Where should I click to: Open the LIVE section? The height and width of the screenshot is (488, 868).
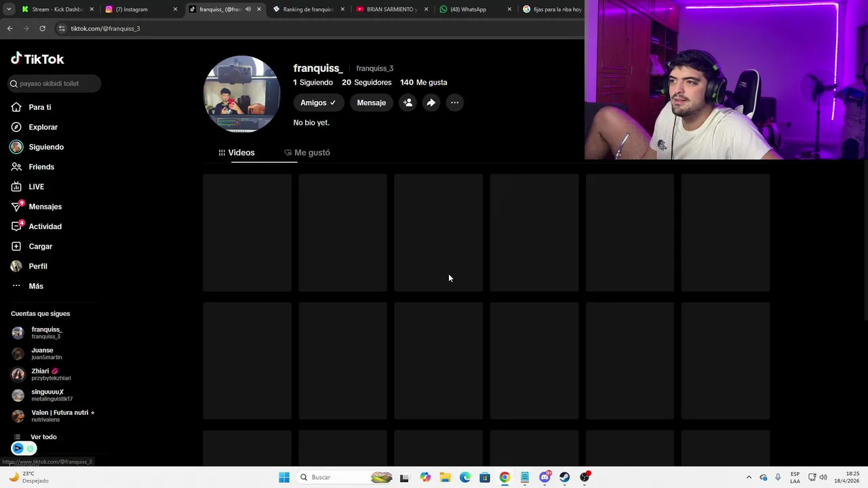click(28, 186)
